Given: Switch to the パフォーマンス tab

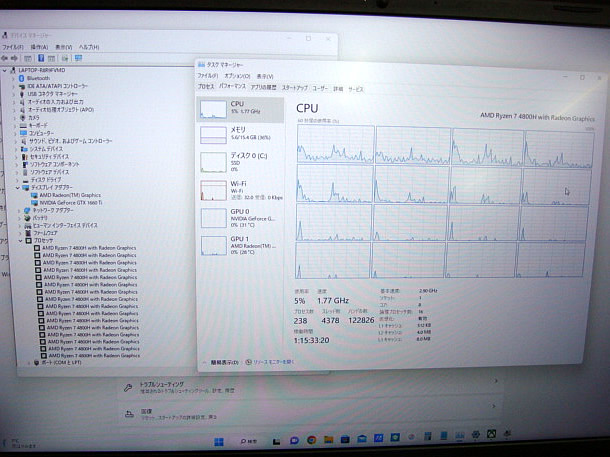Looking at the screenshot, I should click(232, 86).
